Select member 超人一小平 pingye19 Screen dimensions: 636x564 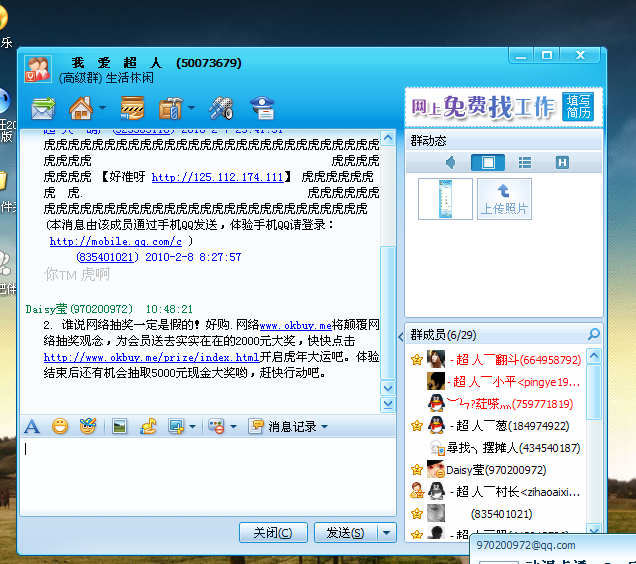(x=497, y=382)
